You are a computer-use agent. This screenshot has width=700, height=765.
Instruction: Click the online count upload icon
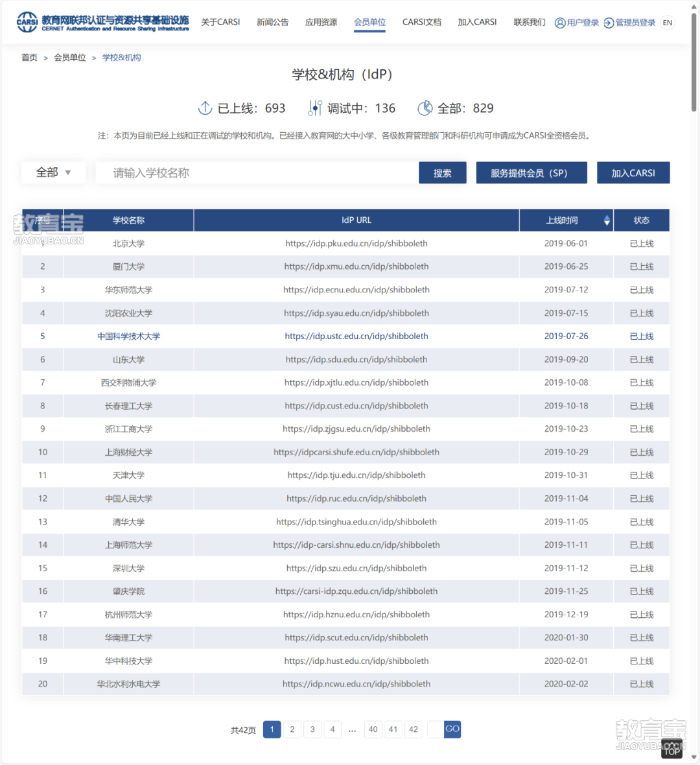click(205, 108)
